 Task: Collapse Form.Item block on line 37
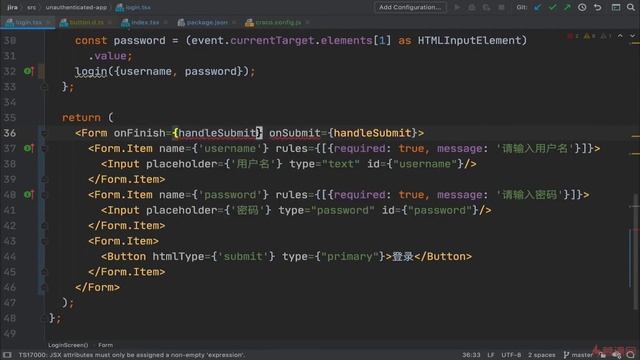[x=44, y=149]
